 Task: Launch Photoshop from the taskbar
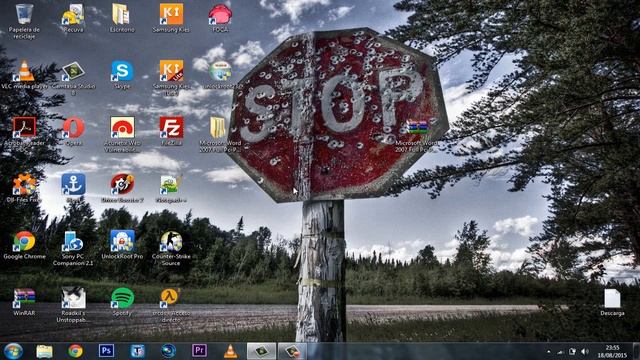click(106, 351)
